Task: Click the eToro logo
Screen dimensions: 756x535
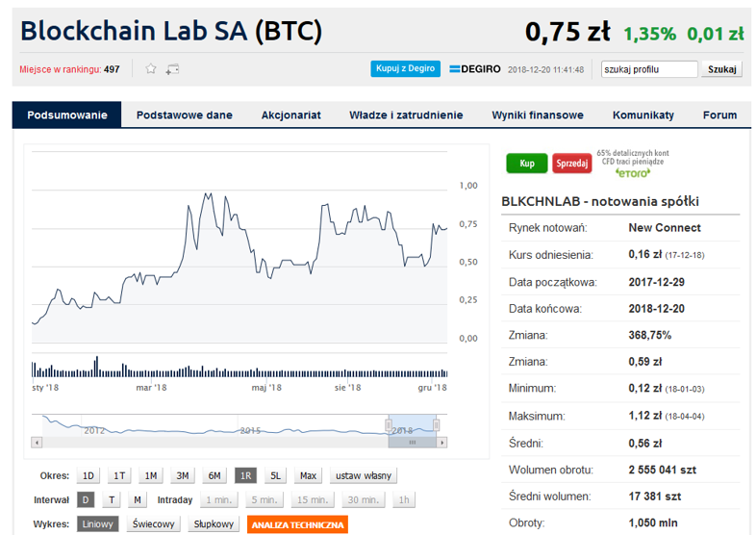Action: point(633,172)
